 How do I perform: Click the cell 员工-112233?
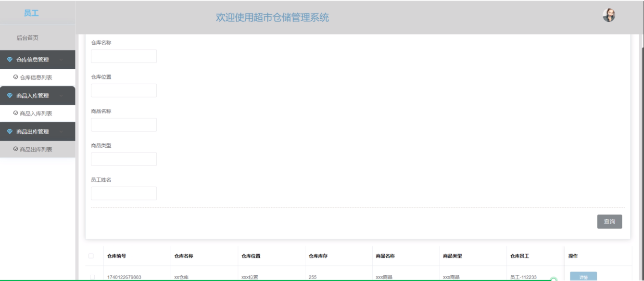click(523, 277)
